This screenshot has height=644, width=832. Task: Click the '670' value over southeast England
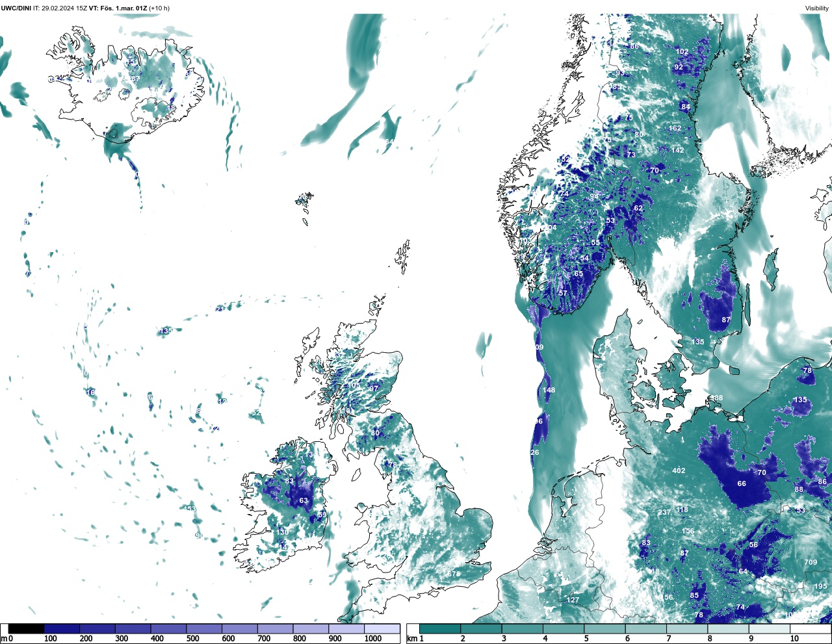454,574
